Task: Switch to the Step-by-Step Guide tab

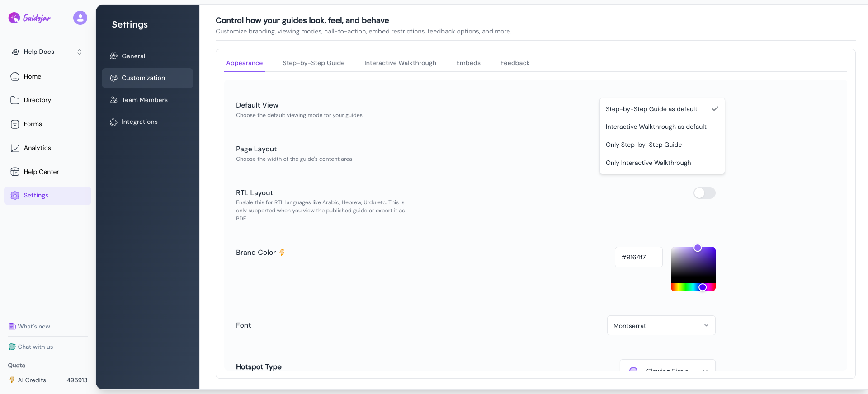Action: (x=313, y=63)
